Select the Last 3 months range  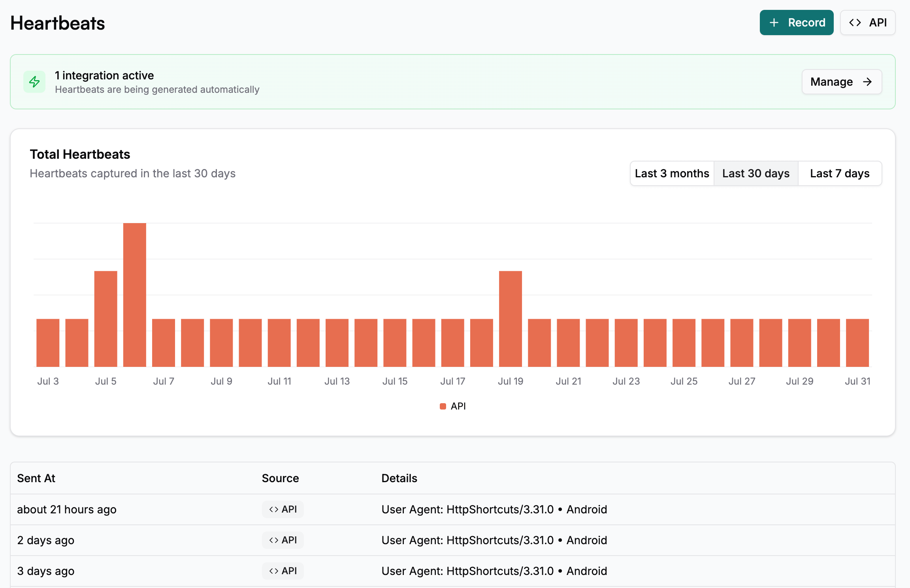672,173
